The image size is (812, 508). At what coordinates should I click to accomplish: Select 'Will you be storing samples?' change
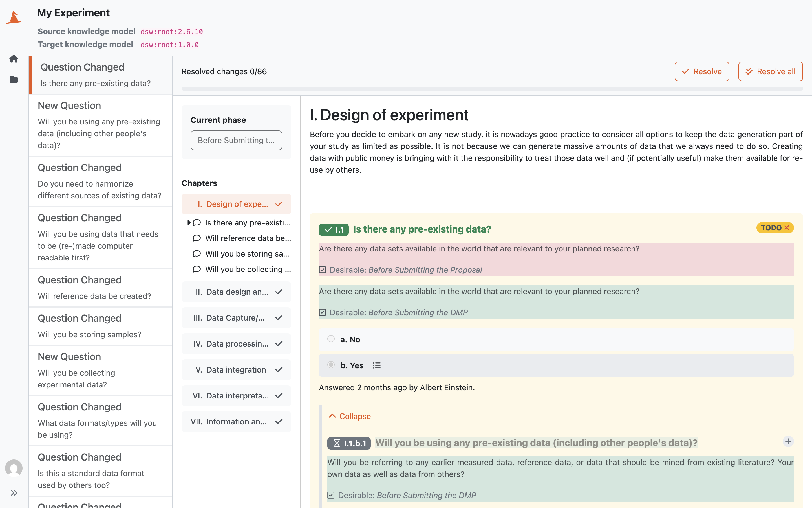pos(101,326)
